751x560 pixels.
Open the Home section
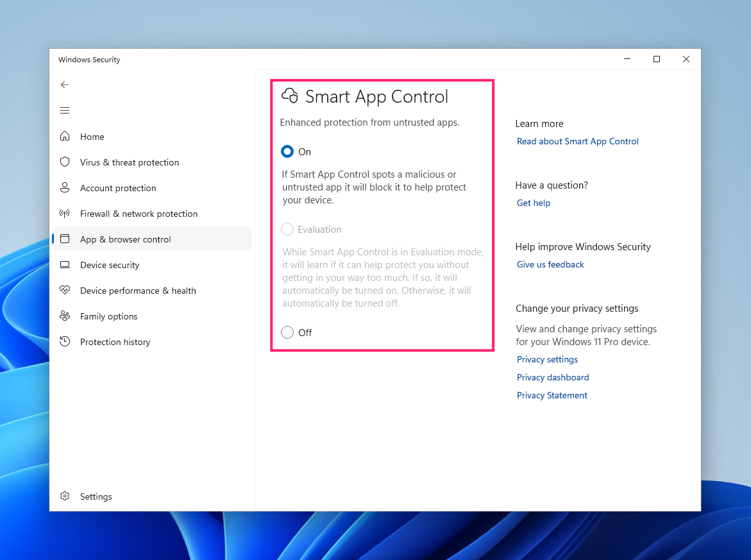[x=152, y=137]
